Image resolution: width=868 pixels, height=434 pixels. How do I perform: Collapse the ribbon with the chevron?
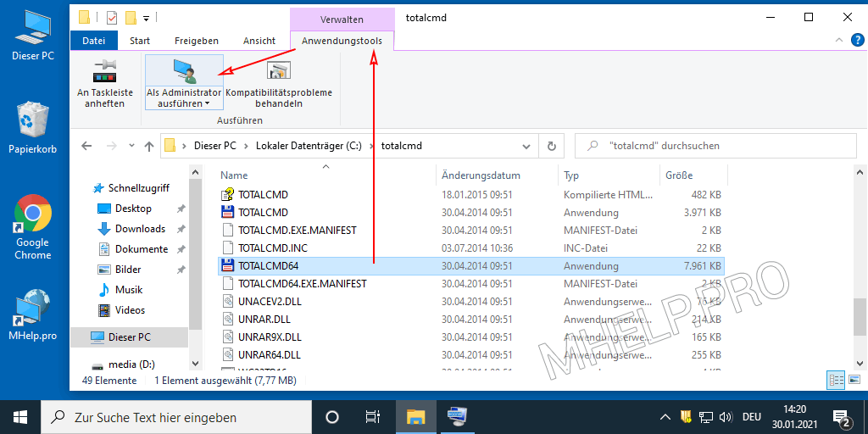click(840, 41)
